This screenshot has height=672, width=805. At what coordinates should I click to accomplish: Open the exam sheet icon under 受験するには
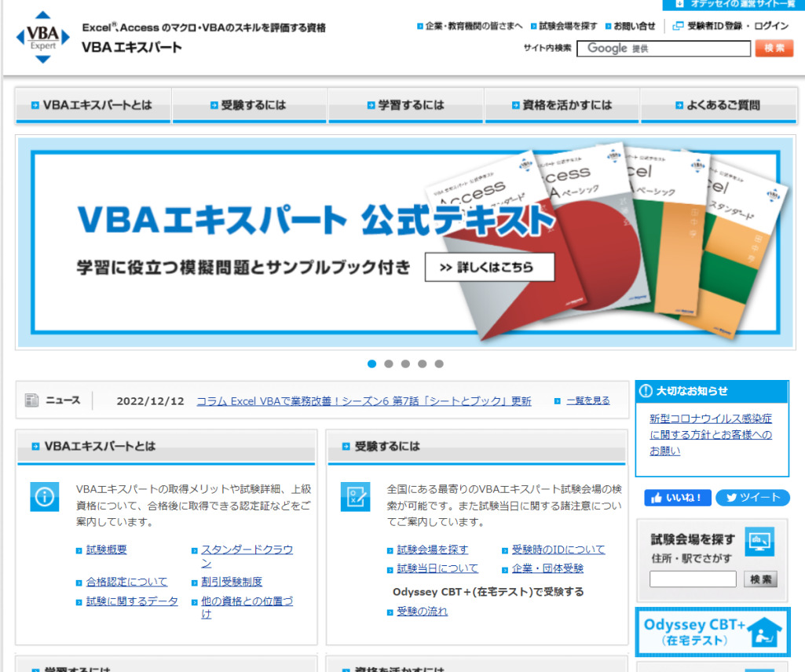click(x=355, y=496)
